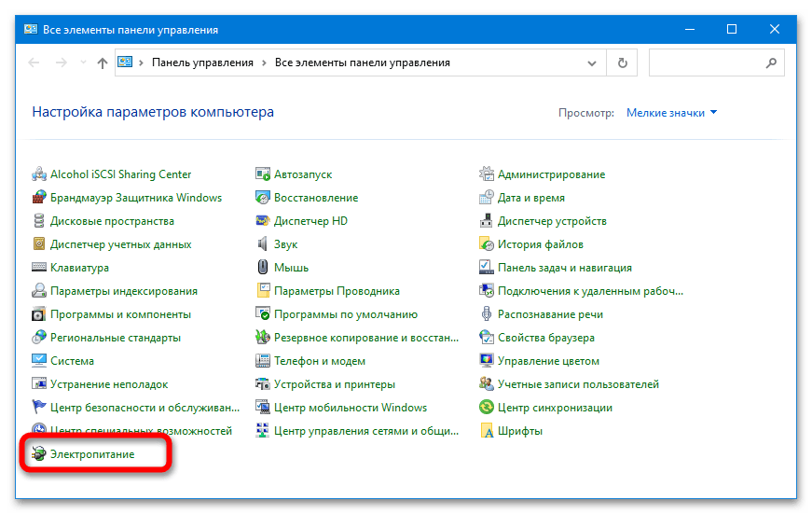Click the Администрирование gear icon
This screenshot has height=514, width=812.
coord(487,174)
